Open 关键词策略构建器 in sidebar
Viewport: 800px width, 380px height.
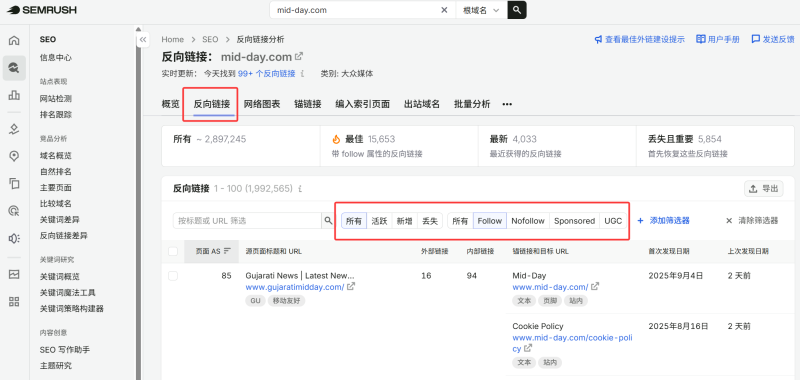click(72, 309)
